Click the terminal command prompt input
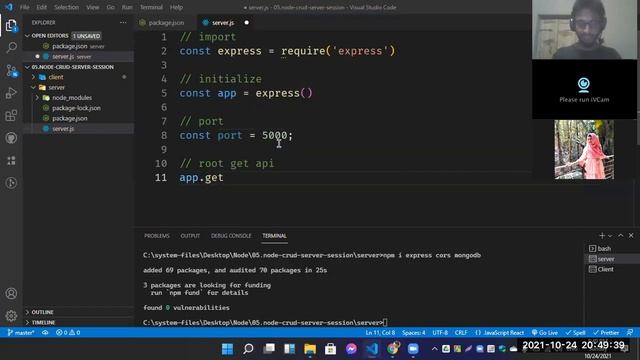640x360 pixels. 386,322
